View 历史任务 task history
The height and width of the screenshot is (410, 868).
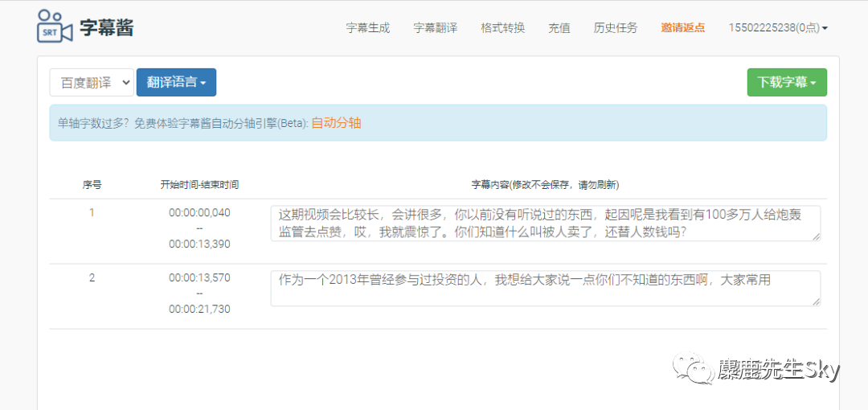click(615, 27)
